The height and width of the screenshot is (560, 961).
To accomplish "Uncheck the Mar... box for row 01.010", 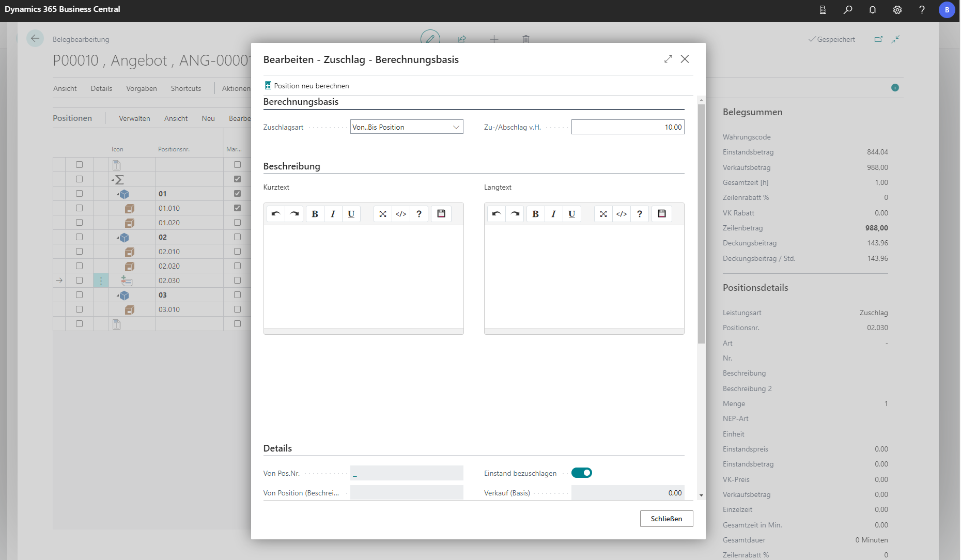I will 237,208.
